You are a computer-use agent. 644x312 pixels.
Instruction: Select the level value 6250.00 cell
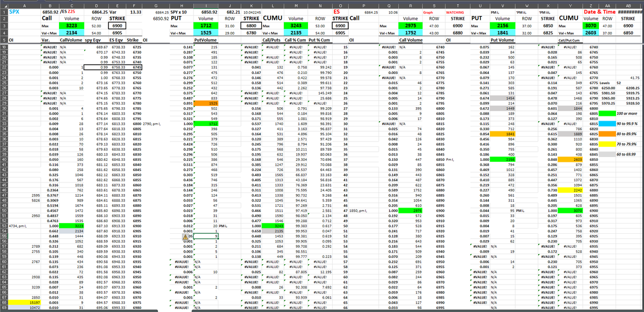[x=606, y=88]
